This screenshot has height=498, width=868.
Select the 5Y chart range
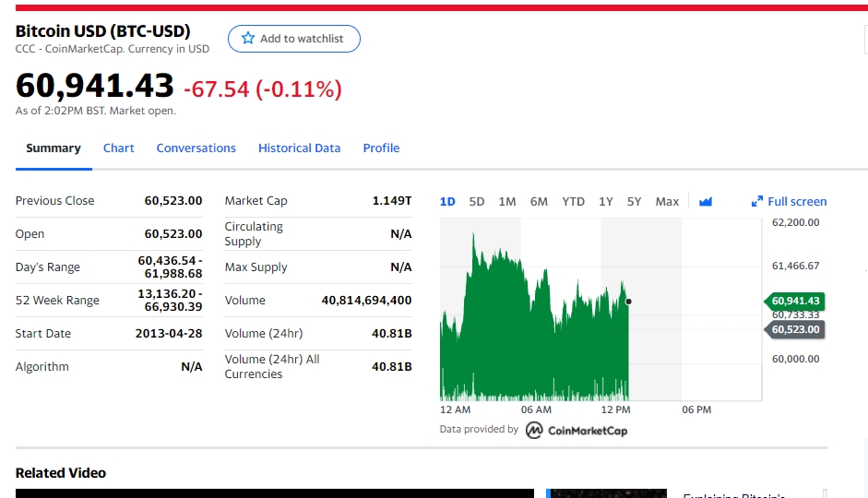(x=634, y=201)
